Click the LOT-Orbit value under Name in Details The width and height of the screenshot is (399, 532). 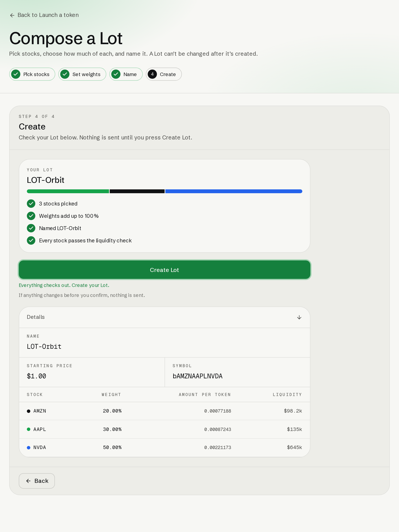pyautogui.click(x=44, y=347)
